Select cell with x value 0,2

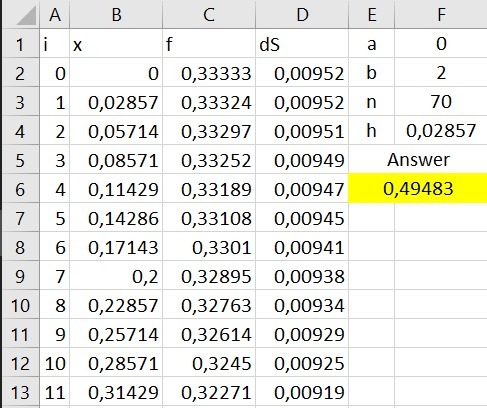click(116, 276)
